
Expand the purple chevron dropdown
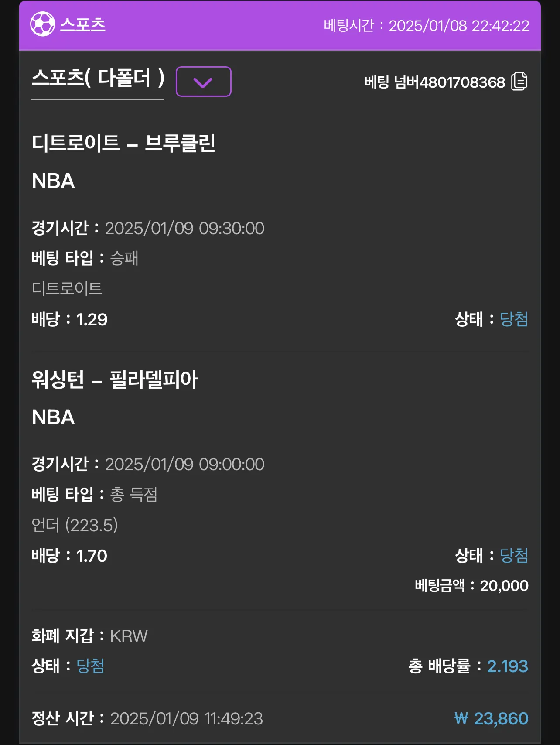click(203, 82)
